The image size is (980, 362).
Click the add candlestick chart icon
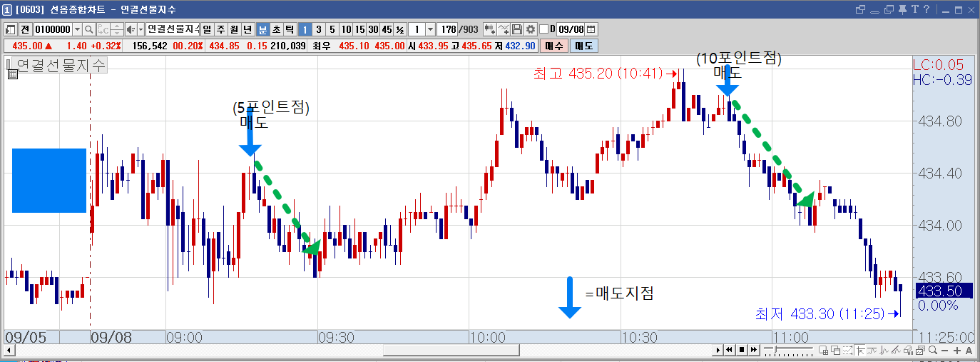click(489, 29)
